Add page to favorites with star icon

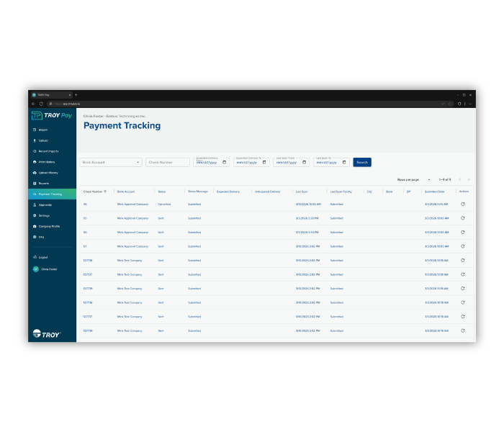click(x=450, y=104)
